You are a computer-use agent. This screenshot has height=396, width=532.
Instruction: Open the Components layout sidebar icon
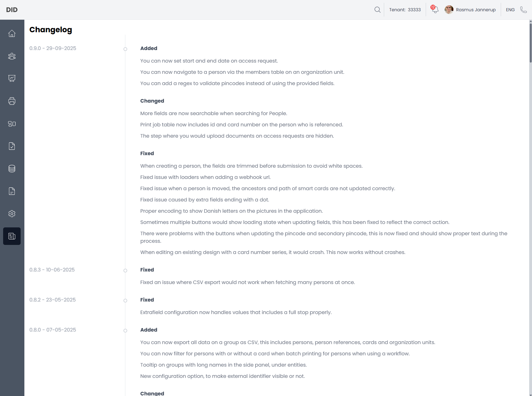[12, 124]
